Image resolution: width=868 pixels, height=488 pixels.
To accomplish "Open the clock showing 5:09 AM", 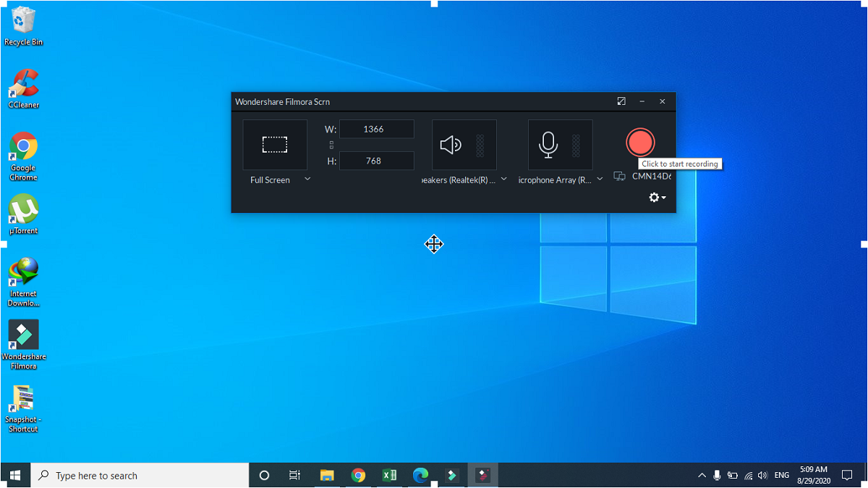I will pyautogui.click(x=813, y=475).
